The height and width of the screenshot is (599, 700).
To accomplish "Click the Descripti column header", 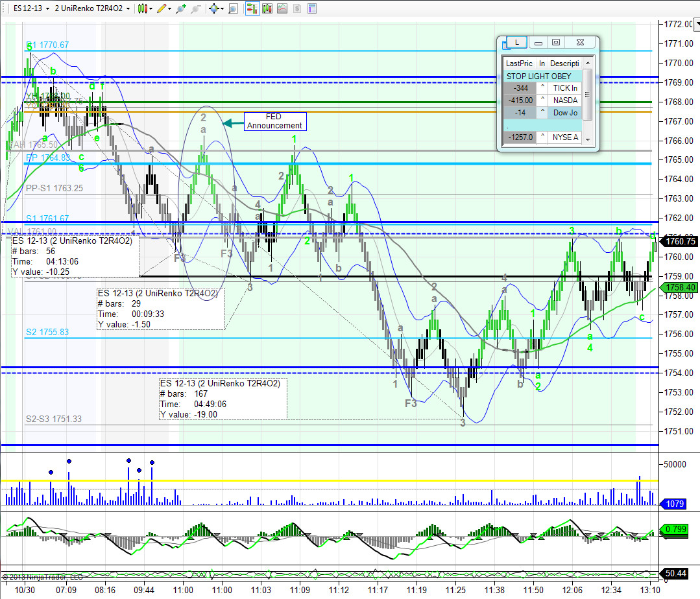I will click(564, 64).
